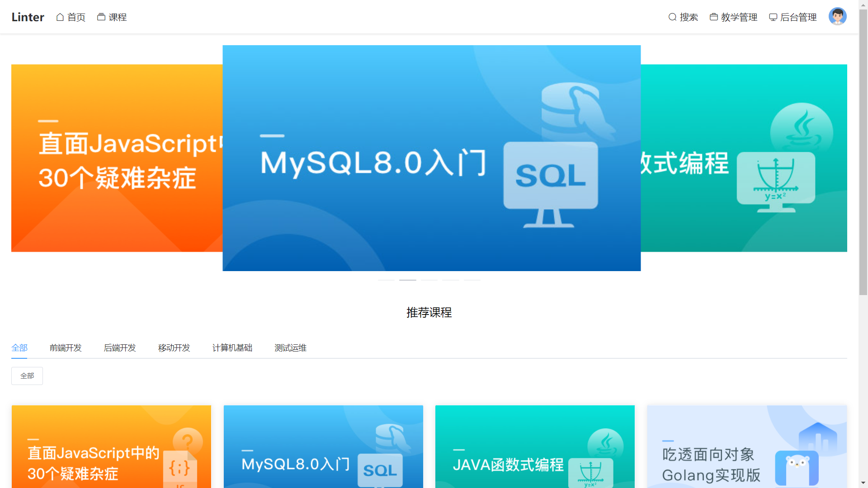Switch to the 移动开发 tab
Screen dimensions: 868x488
click(x=174, y=348)
